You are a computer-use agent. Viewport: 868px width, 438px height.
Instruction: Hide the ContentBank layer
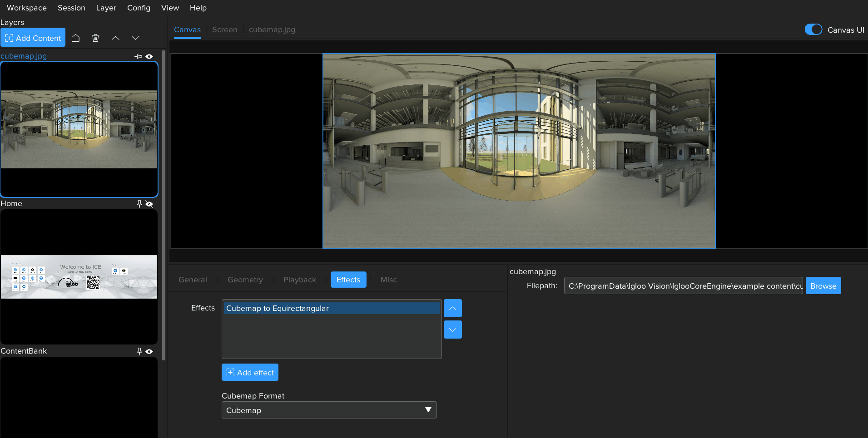pos(149,351)
